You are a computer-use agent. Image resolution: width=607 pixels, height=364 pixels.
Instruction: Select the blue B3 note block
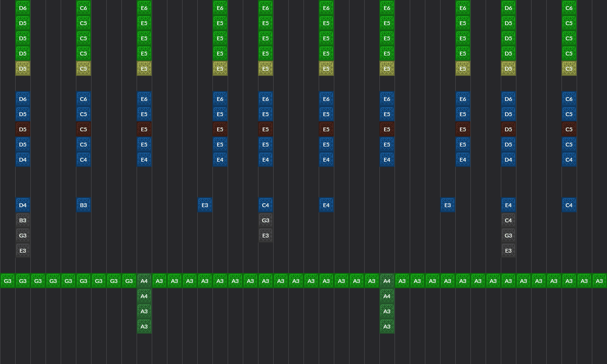coord(83,205)
